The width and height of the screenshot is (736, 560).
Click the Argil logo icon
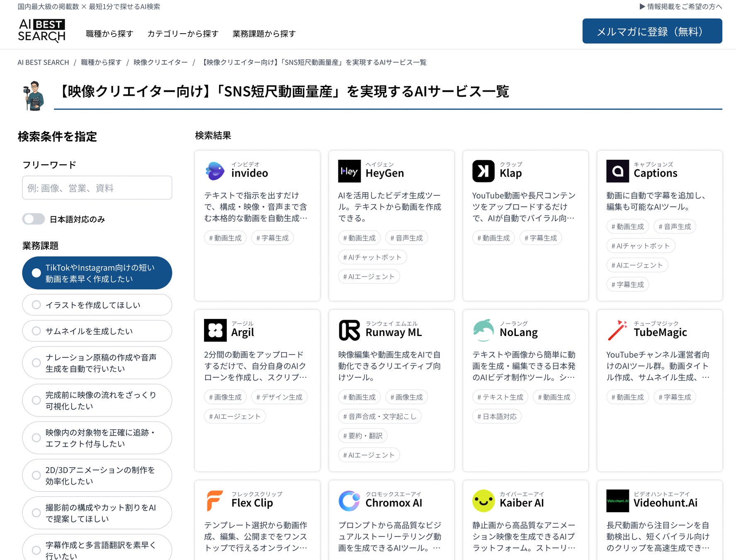[x=215, y=330]
